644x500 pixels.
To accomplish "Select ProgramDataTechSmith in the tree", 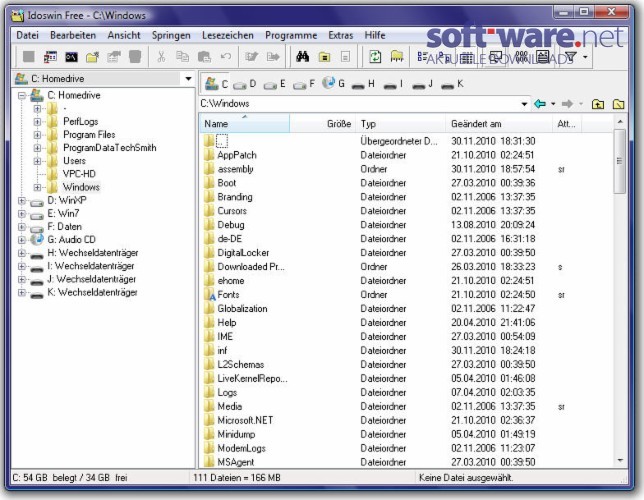I will [x=109, y=148].
